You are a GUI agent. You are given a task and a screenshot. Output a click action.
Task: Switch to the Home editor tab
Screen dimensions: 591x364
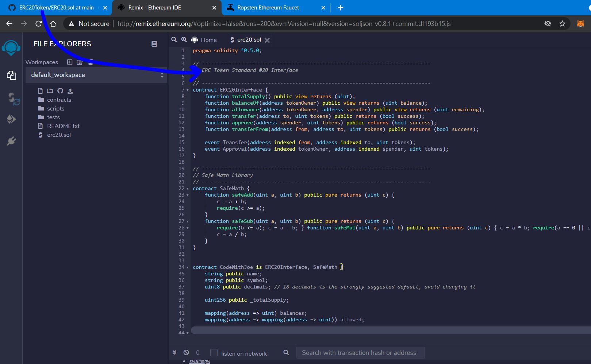204,40
